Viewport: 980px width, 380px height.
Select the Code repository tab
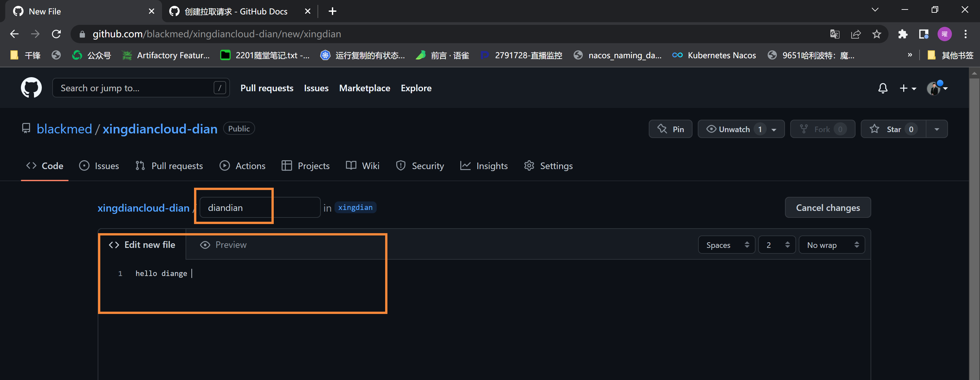pos(44,165)
